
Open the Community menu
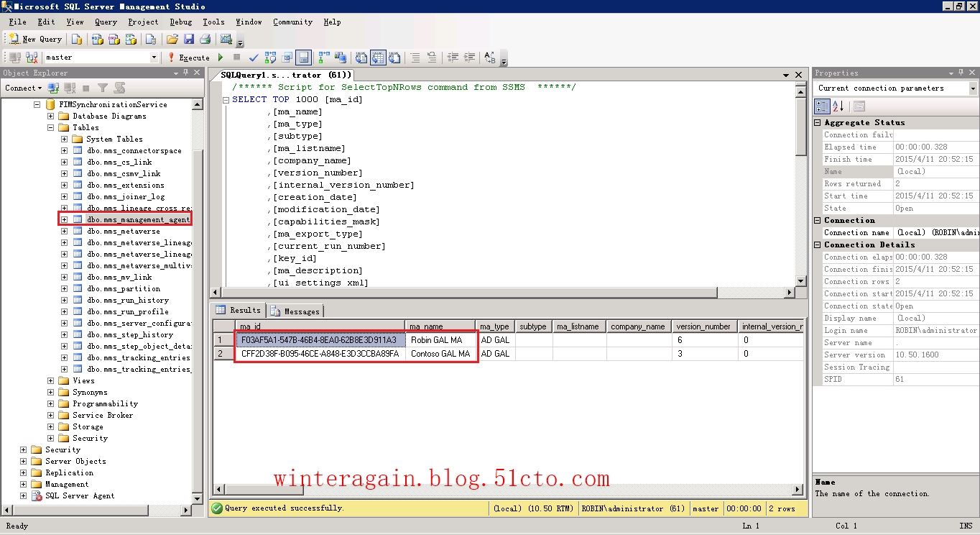pos(292,22)
